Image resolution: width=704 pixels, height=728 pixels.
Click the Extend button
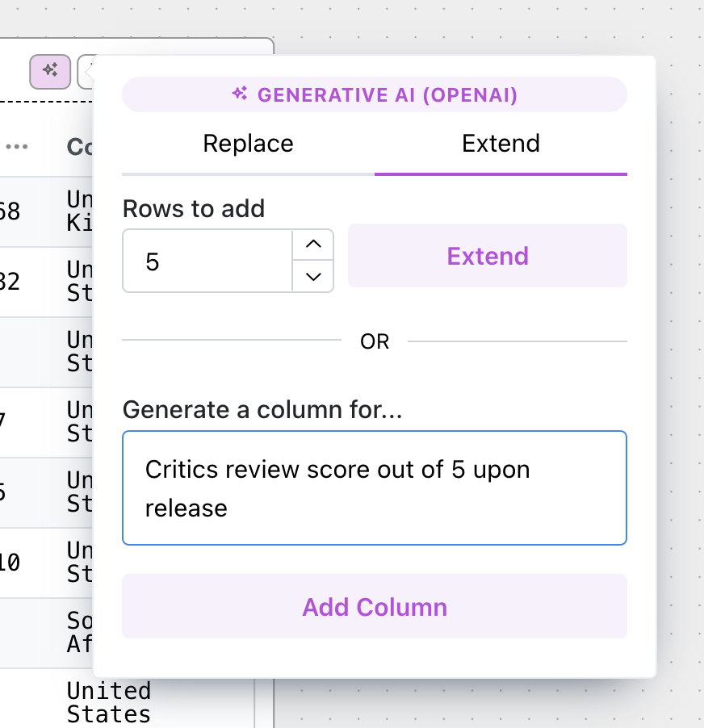coord(487,255)
